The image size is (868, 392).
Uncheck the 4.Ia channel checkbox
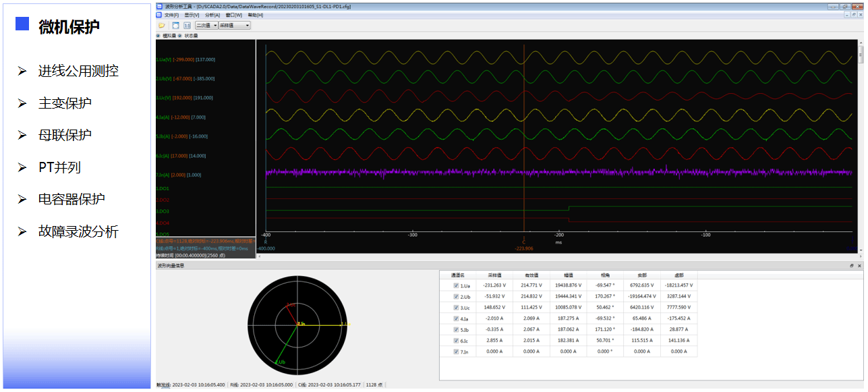[457, 318]
